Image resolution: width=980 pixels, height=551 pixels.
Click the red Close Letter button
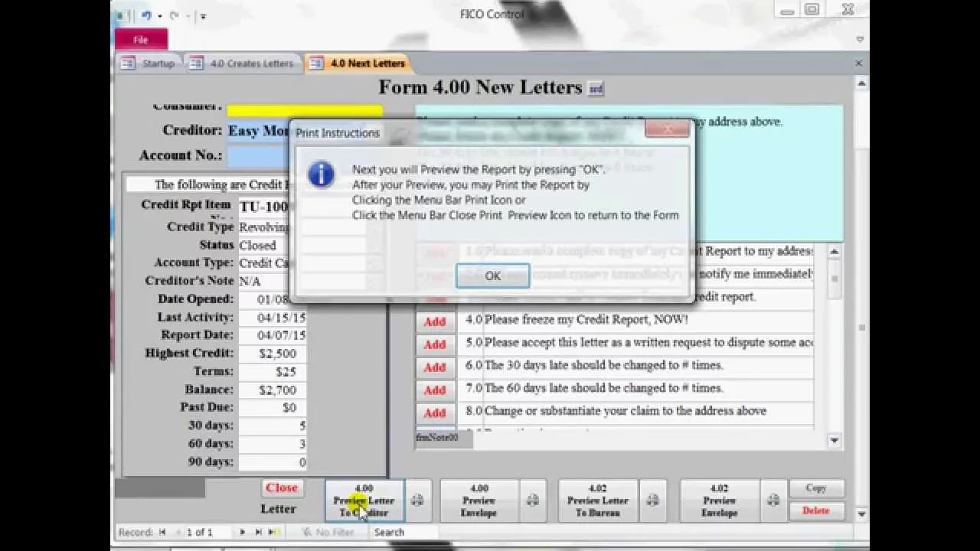[x=281, y=487]
